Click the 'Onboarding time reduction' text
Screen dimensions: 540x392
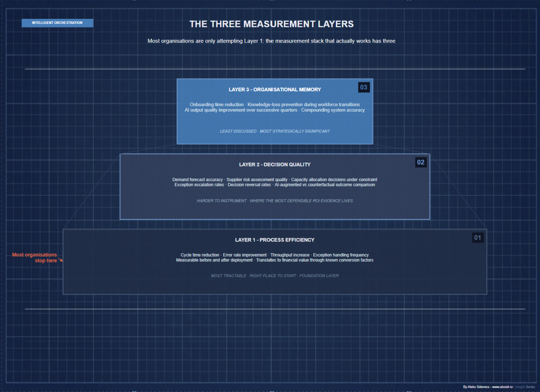tap(217, 105)
